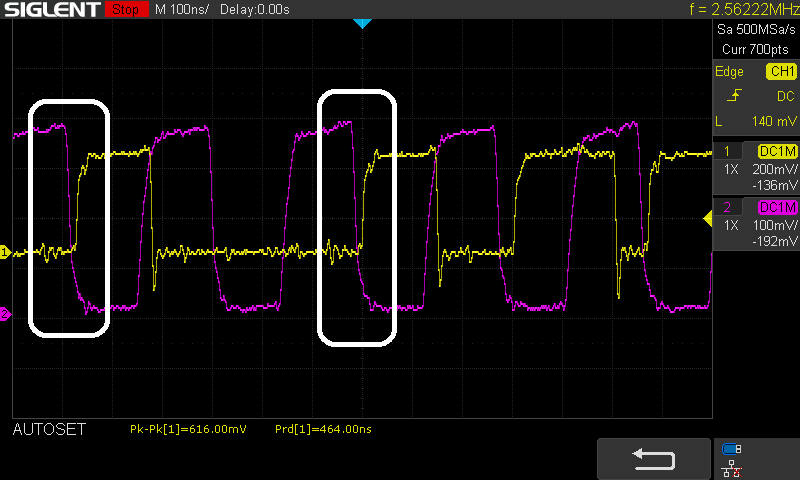Image resolution: width=800 pixels, height=480 pixels.
Task: Click the Sa 500MSa/s sample rate info
Action: tap(755, 32)
